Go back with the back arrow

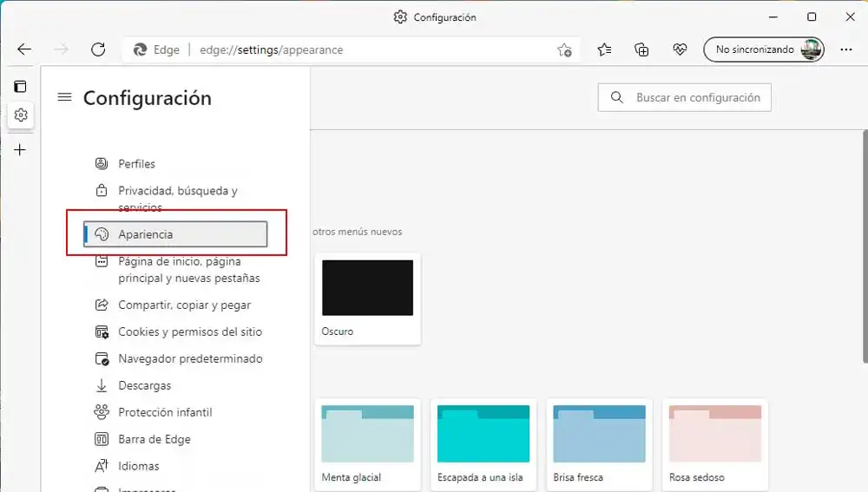click(x=24, y=49)
